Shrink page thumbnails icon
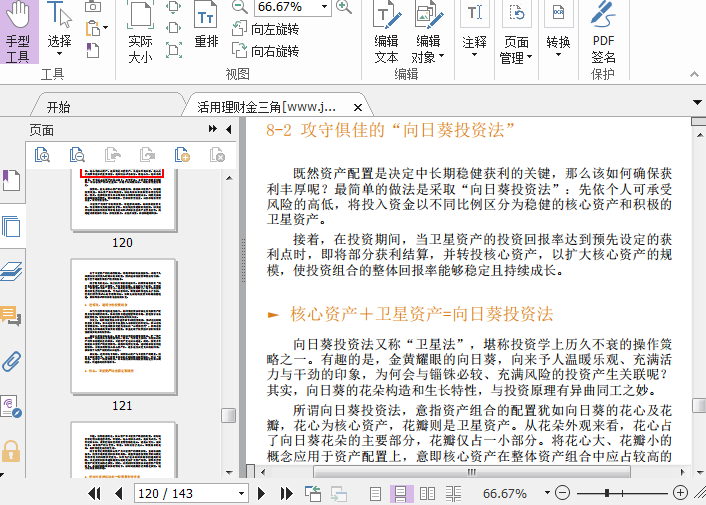The height and width of the screenshot is (505, 706). point(77,155)
